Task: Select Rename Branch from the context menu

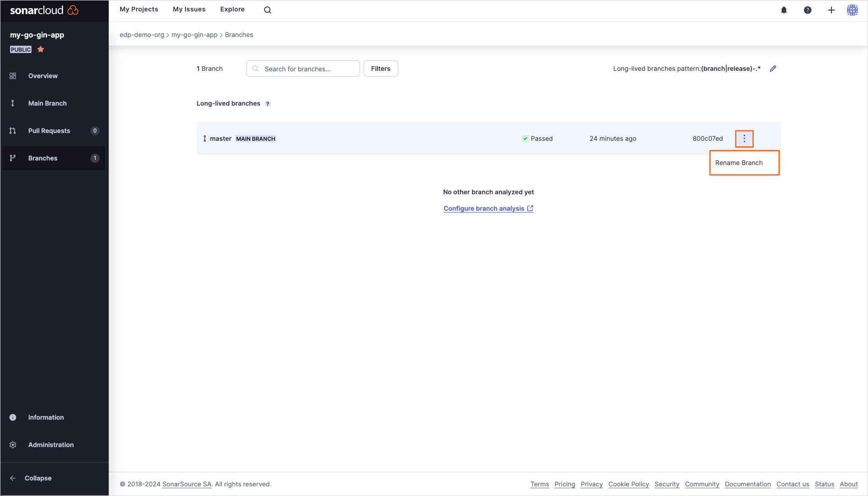Action: [x=739, y=162]
